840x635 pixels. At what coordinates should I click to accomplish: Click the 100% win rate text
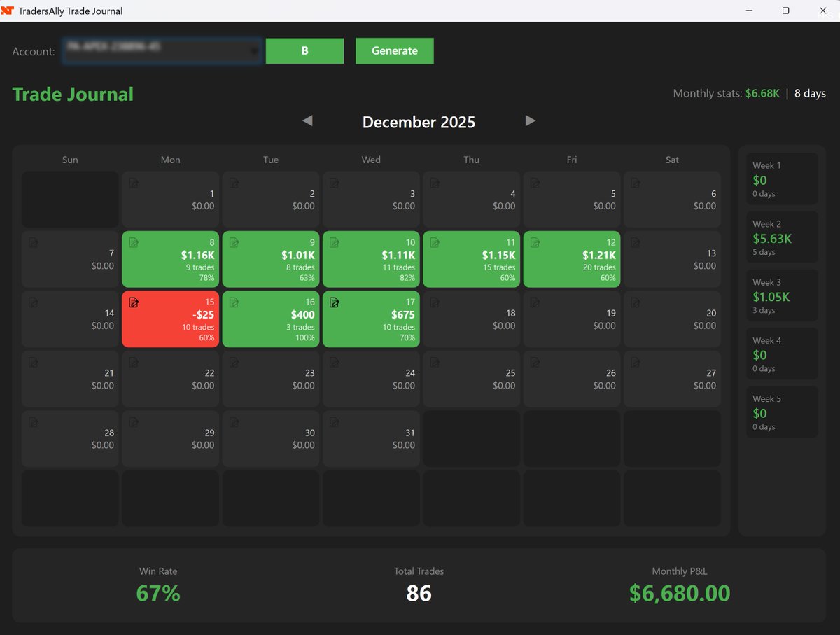pos(305,337)
